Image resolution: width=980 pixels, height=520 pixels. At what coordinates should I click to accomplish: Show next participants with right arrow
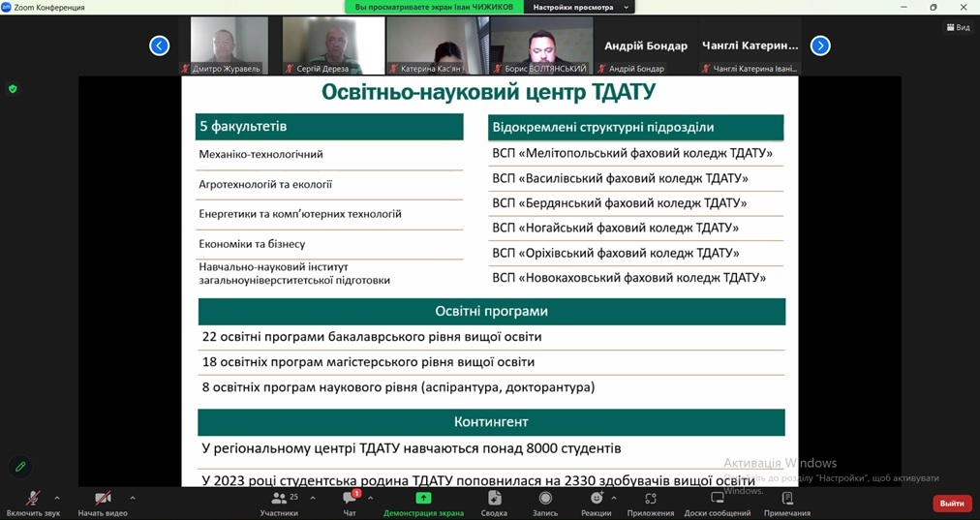coord(820,46)
